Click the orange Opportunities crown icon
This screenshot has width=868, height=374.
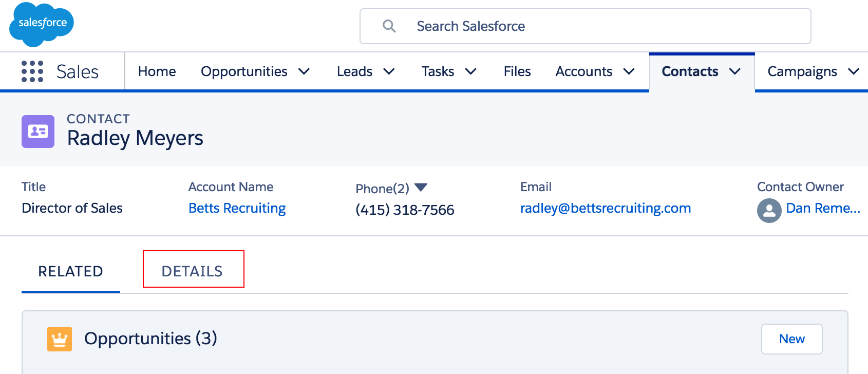coord(60,339)
